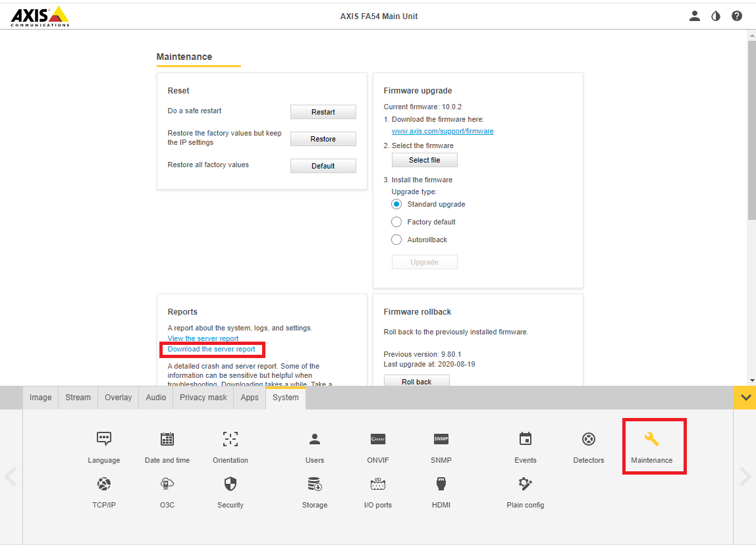Open the Users settings icon
The image size is (756, 547).
click(315, 439)
